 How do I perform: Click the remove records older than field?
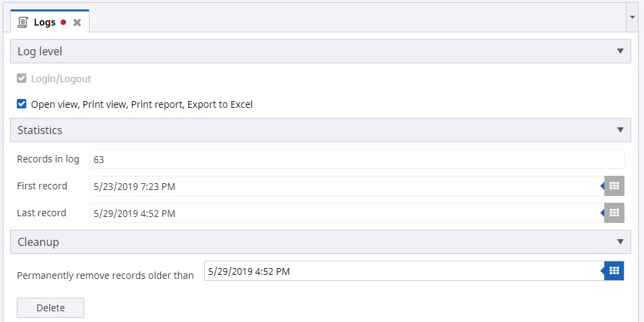click(401, 271)
